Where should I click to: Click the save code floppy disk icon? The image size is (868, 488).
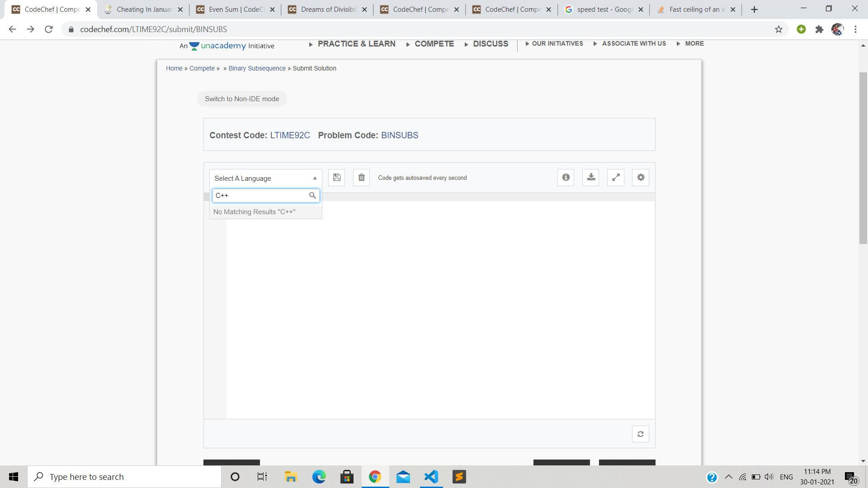[x=336, y=177]
